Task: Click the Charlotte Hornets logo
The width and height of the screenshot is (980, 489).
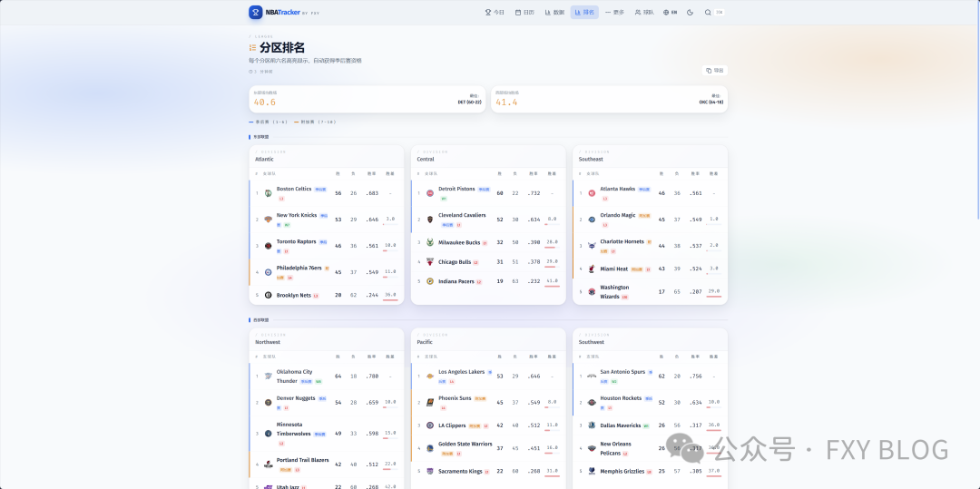Action: point(592,246)
